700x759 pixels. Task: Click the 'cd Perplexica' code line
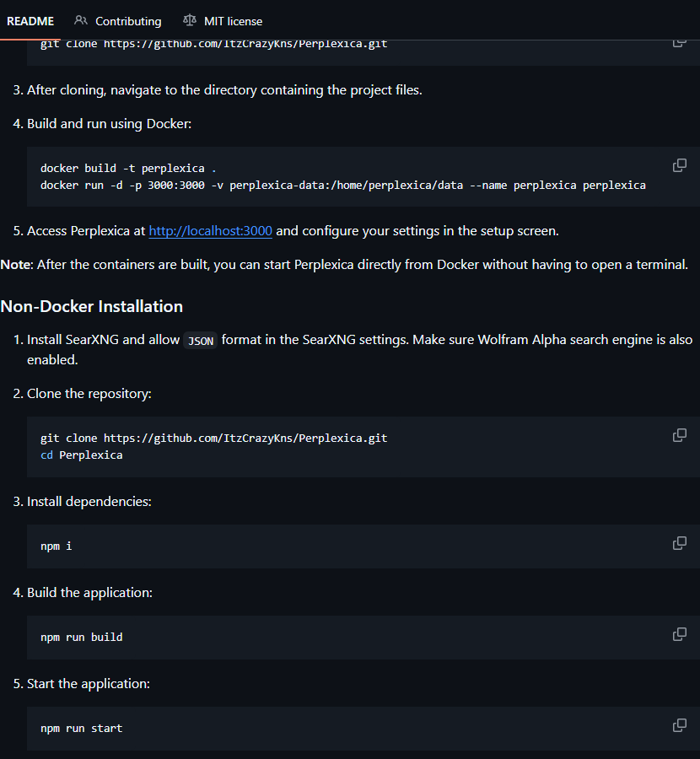click(82, 455)
